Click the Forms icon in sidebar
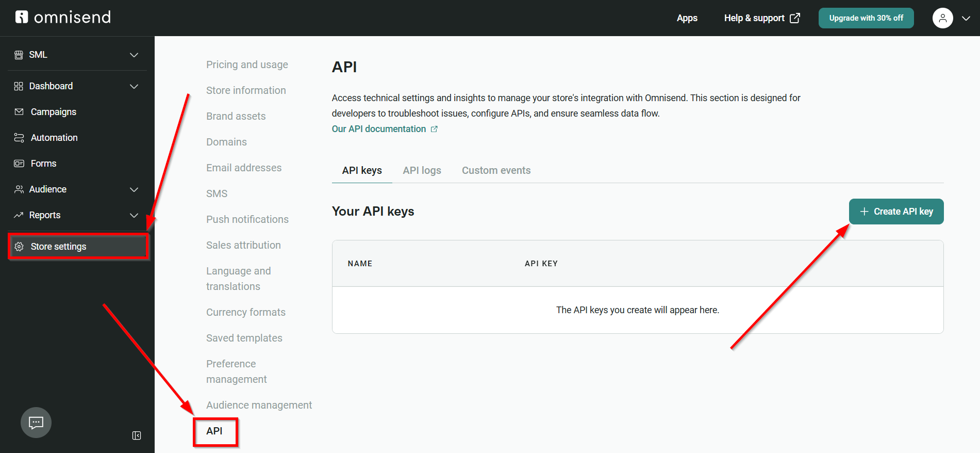 [19, 164]
